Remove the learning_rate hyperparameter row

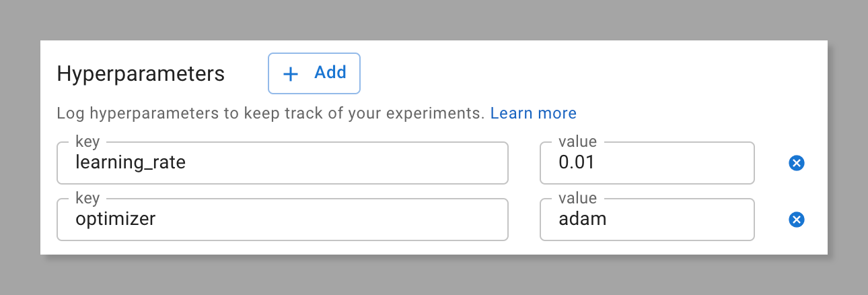point(796,163)
